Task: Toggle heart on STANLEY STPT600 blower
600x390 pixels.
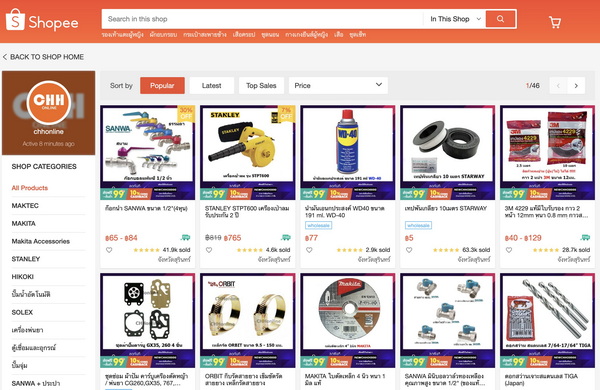Action: point(209,250)
